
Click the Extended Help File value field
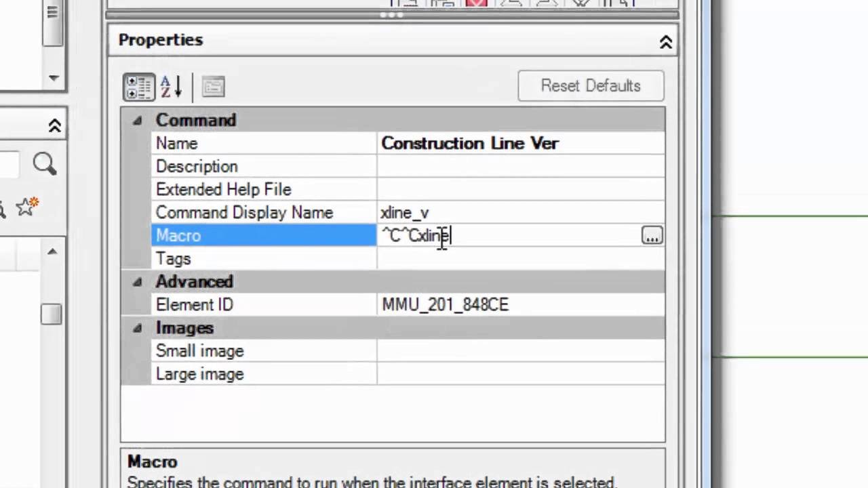click(521, 190)
